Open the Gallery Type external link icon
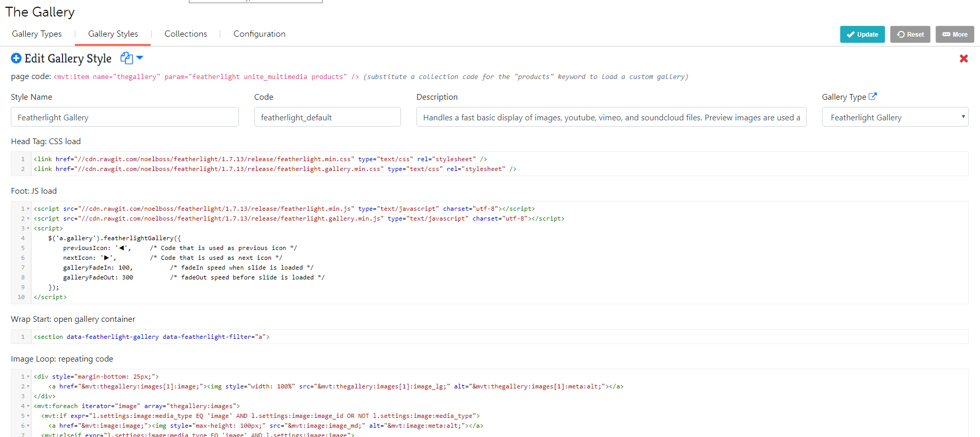This screenshot has width=980, height=437. 873,96
